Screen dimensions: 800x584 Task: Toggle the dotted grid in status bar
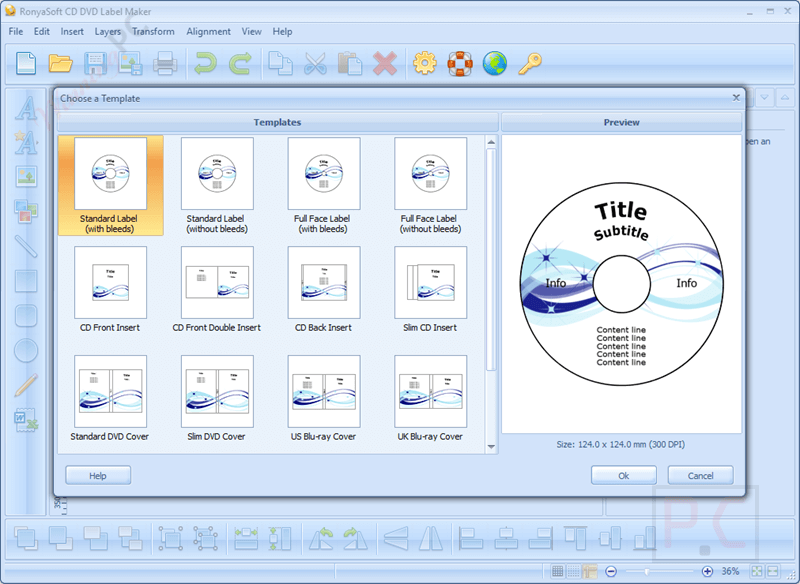(574, 571)
